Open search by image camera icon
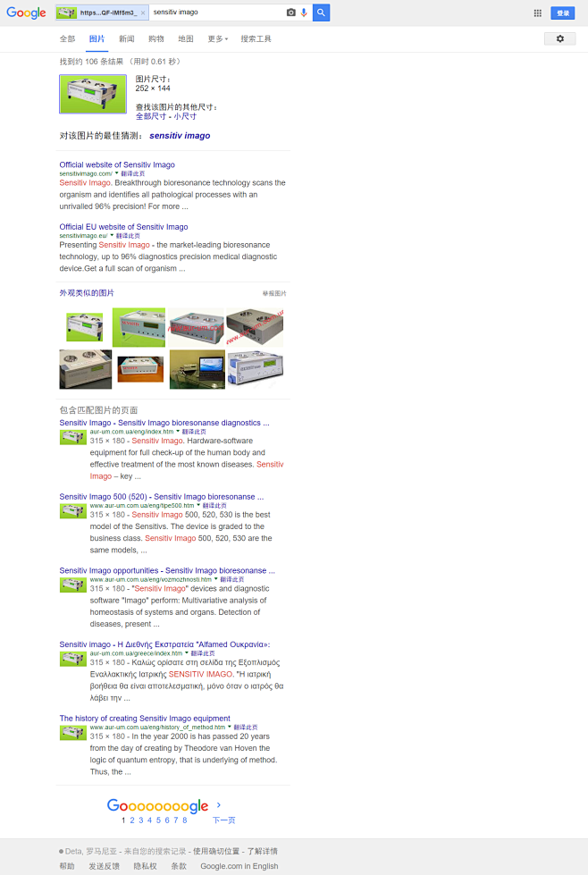 click(x=290, y=13)
